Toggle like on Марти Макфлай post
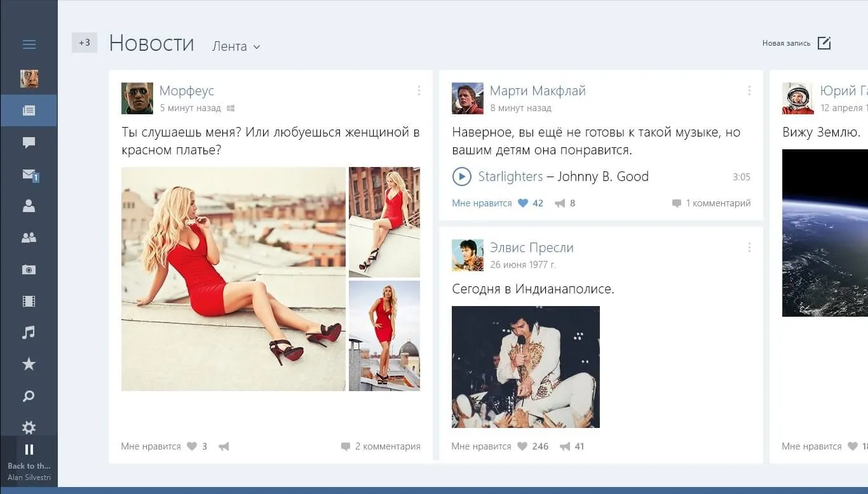This screenshot has height=494, width=868. [x=523, y=203]
